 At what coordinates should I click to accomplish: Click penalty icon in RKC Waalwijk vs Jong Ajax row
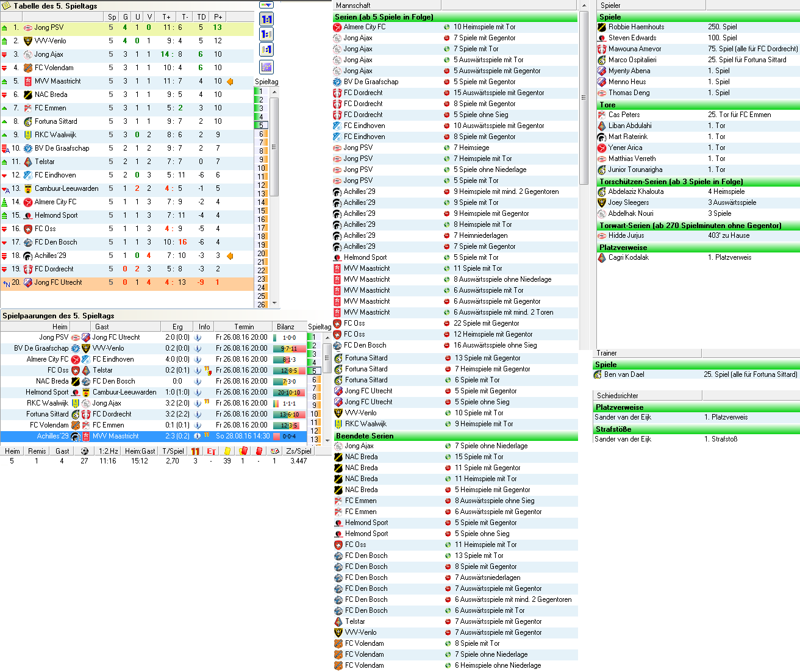click(x=207, y=402)
